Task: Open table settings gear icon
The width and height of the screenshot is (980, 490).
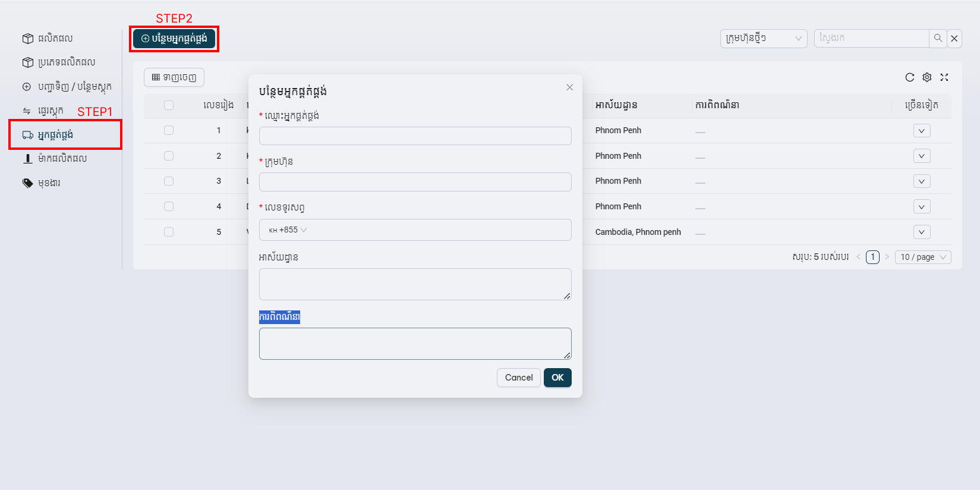Action: 927,77
